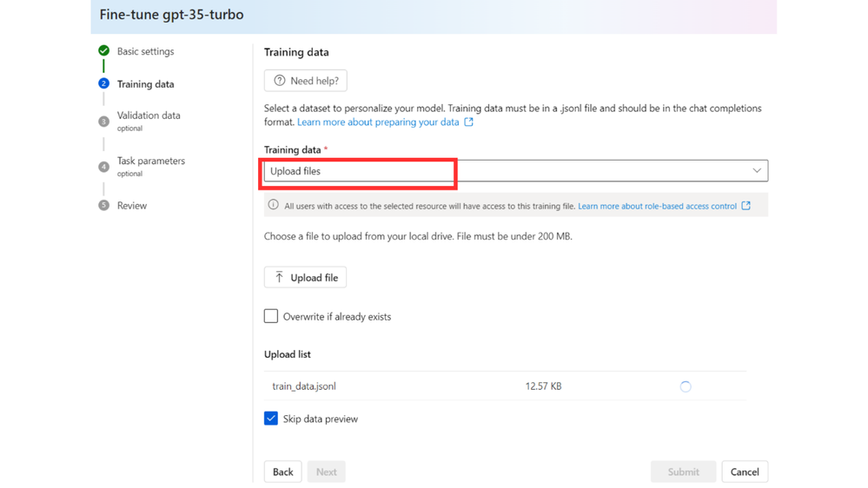
Task: Click the Back button
Action: (x=283, y=472)
